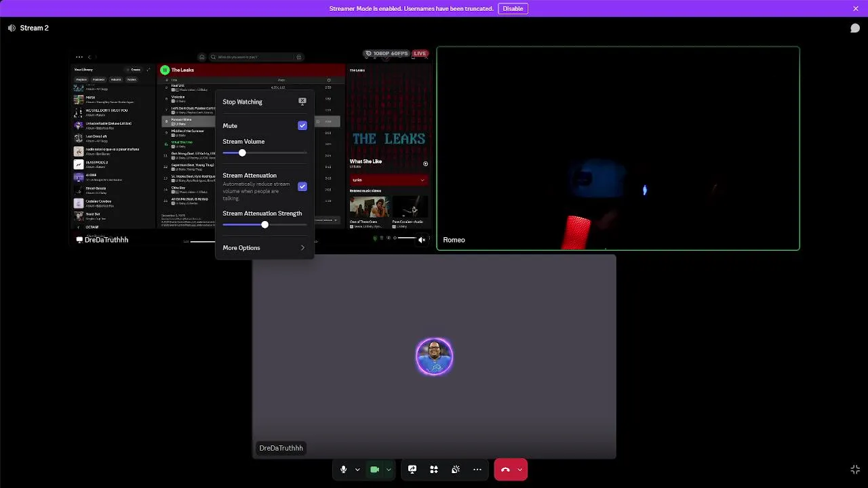Click the Romeo name label

tap(454, 240)
